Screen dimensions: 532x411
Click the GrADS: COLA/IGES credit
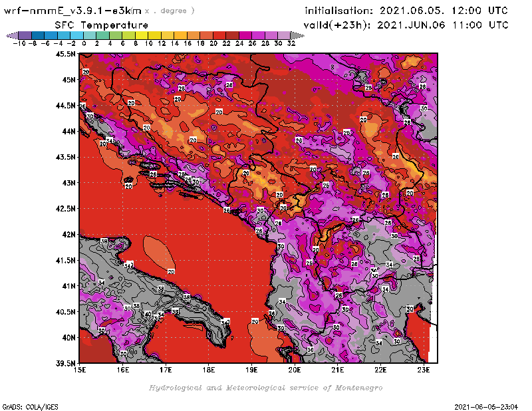pyautogui.click(x=30, y=406)
